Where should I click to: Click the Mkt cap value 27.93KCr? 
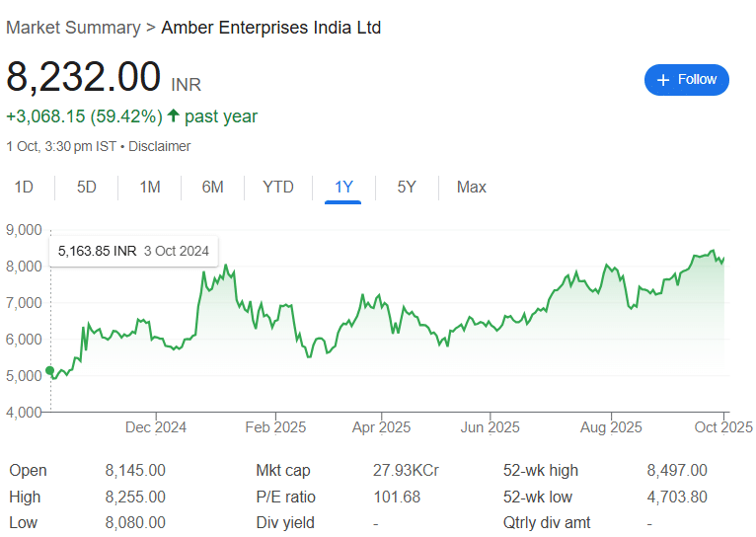pyautogui.click(x=406, y=471)
